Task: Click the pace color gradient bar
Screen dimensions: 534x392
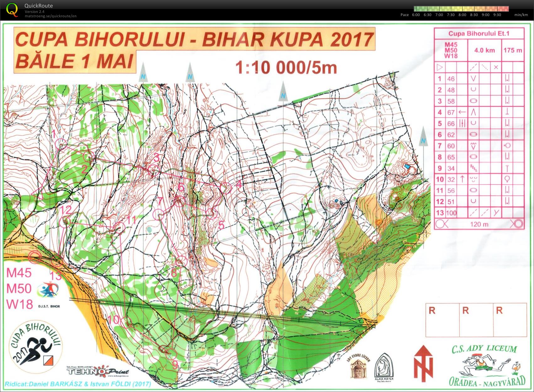Action: point(461,9)
